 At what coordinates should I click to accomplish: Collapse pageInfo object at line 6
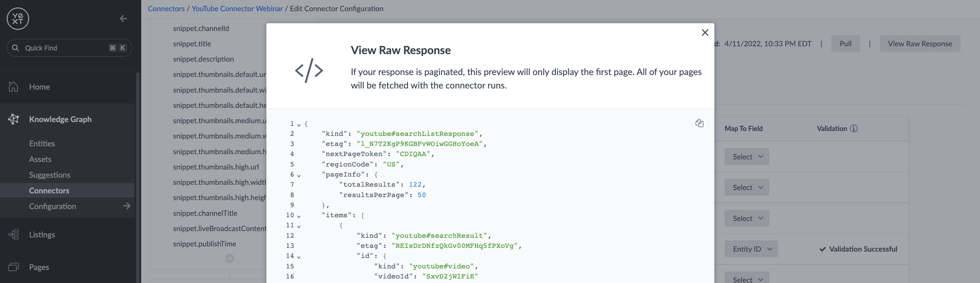(299, 175)
